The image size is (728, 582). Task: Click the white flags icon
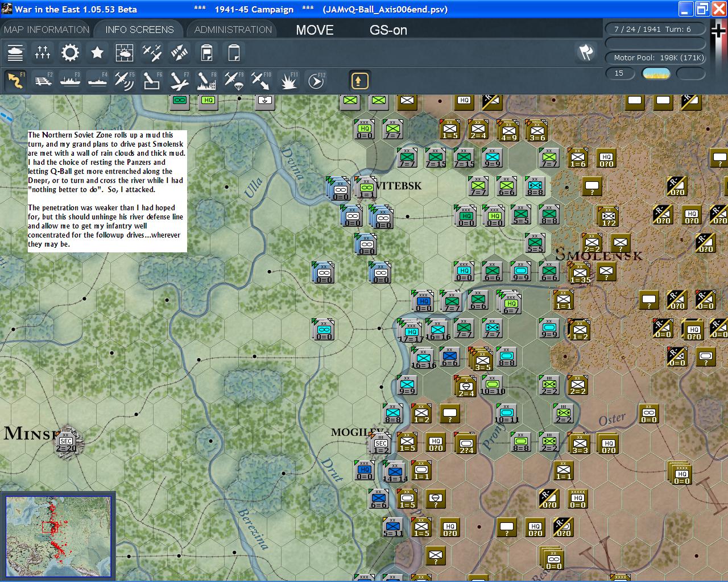tap(585, 52)
